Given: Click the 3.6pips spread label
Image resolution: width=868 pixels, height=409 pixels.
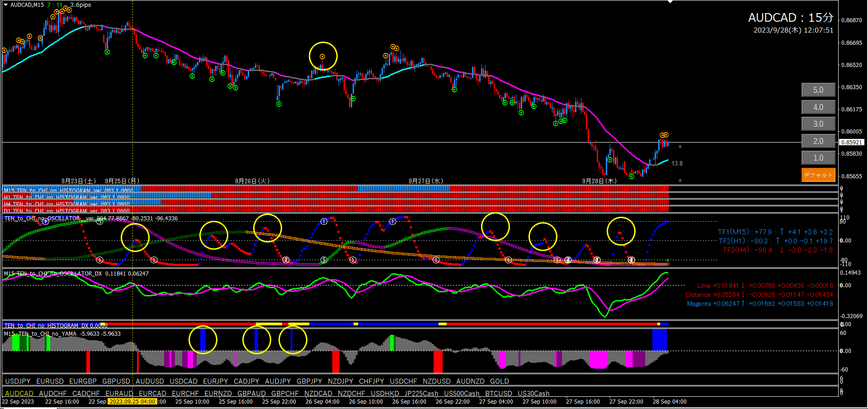Looking at the screenshot, I should coord(80,5).
